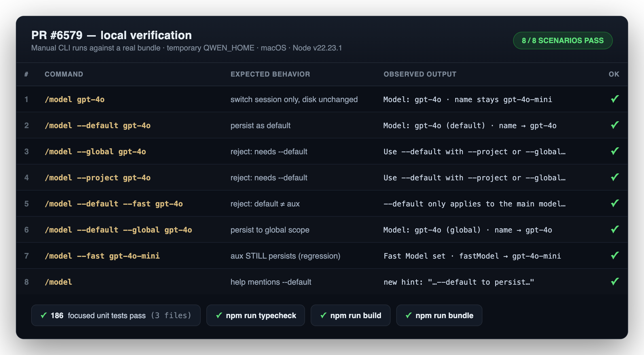Click the checkmark beside npm run bundle
Viewport: 644px width, 355px height.
[x=409, y=315]
